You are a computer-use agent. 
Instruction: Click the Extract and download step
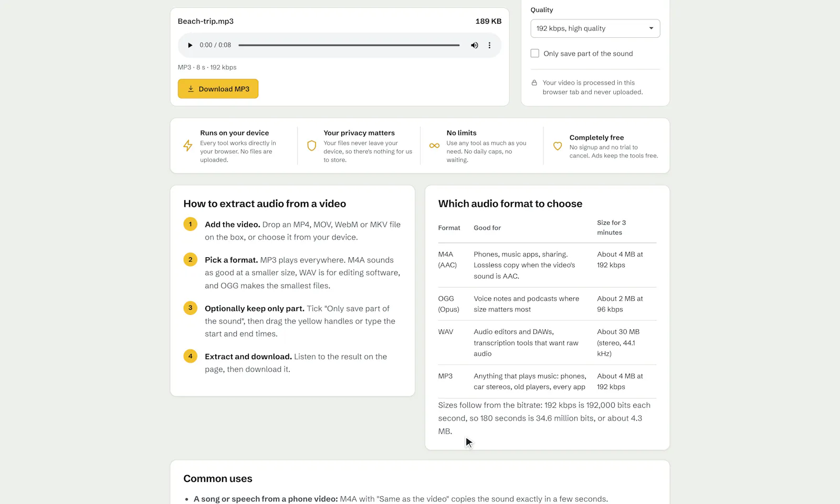[296, 363]
